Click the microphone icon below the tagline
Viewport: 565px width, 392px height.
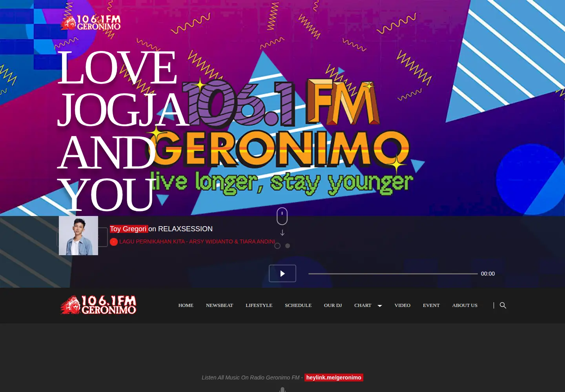click(x=282, y=390)
